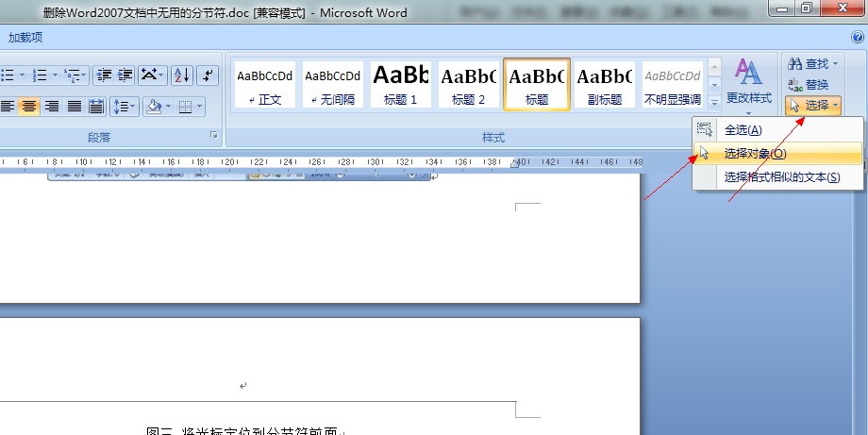
Task: Open the 查找 dropdown arrow
Action: click(836, 63)
